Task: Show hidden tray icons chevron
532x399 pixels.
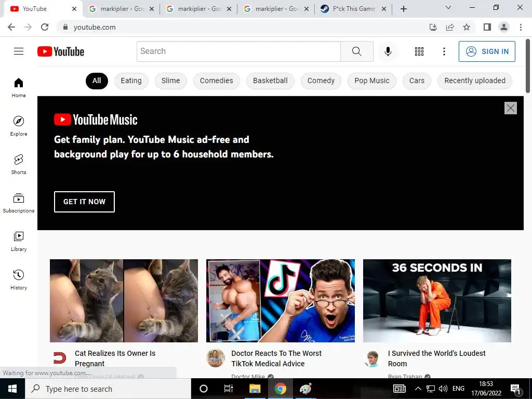Action: pos(418,389)
